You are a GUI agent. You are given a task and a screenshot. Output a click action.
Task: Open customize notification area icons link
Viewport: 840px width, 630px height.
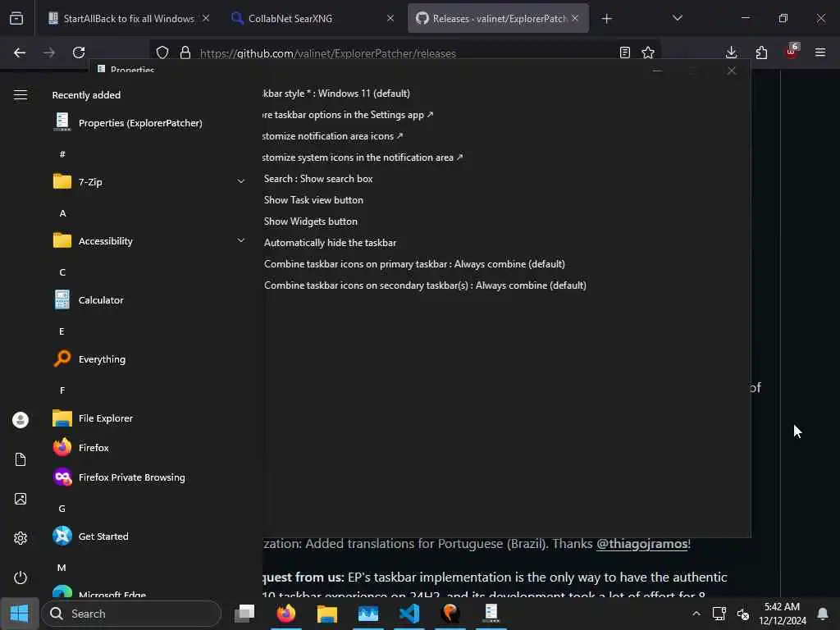click(333, 136)
